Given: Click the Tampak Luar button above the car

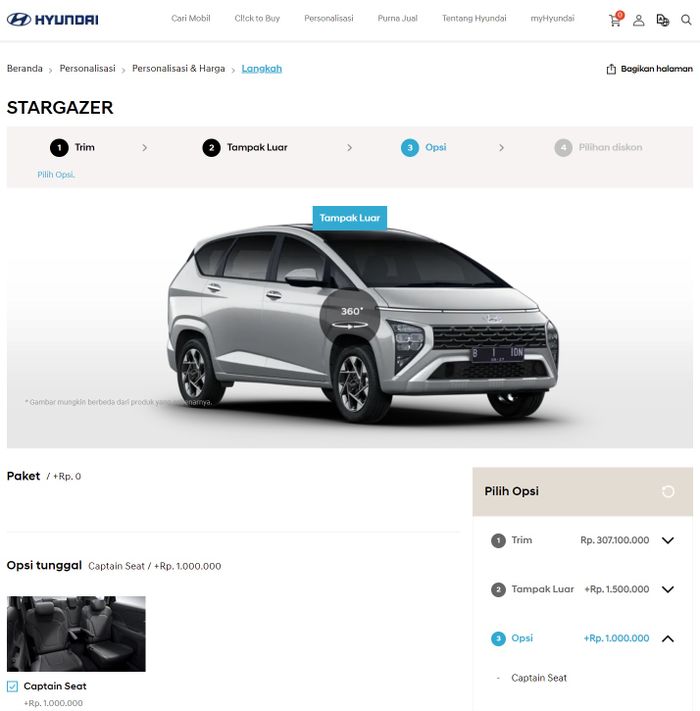Looking at the screenshot, I should [350, 218].
